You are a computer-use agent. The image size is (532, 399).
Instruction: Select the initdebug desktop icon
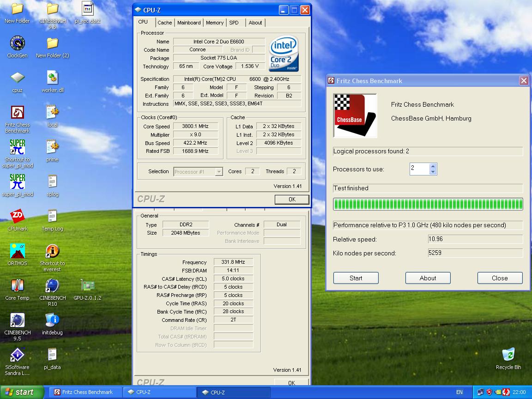tap(52, 324)
